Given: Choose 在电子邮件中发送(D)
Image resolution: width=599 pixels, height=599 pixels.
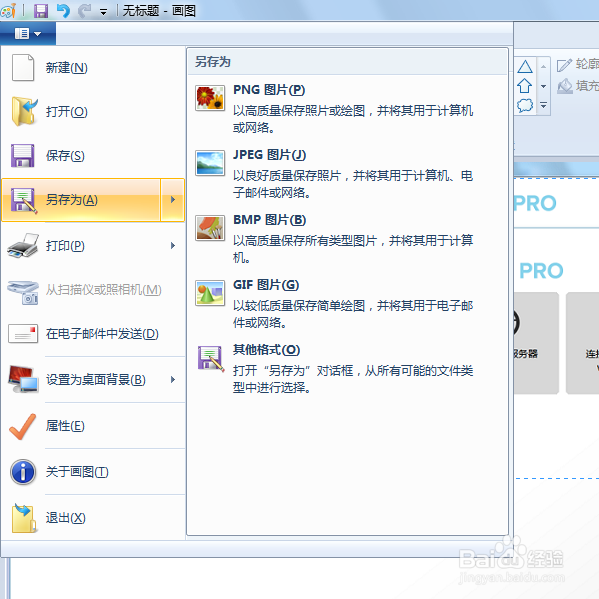Looking at the screenshot, I should (x=93, y=334).
